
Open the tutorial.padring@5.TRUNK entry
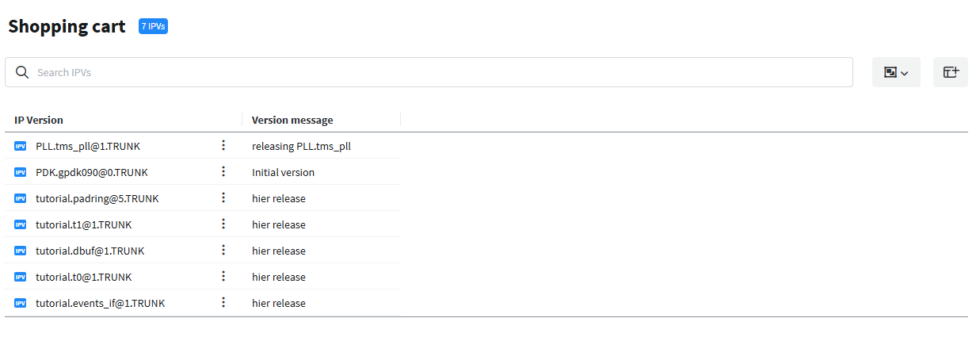[97, 198]
